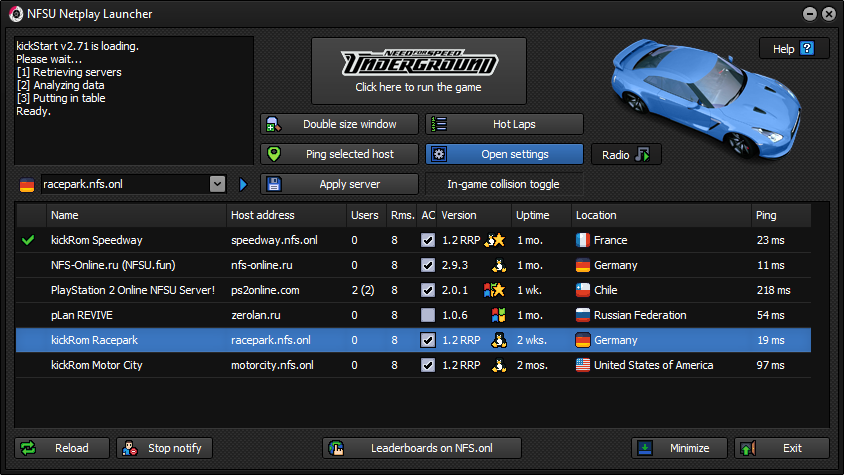Click the penguin icon on Motor City row
Viewport: 844px width, 475px height.
[499, 365]
